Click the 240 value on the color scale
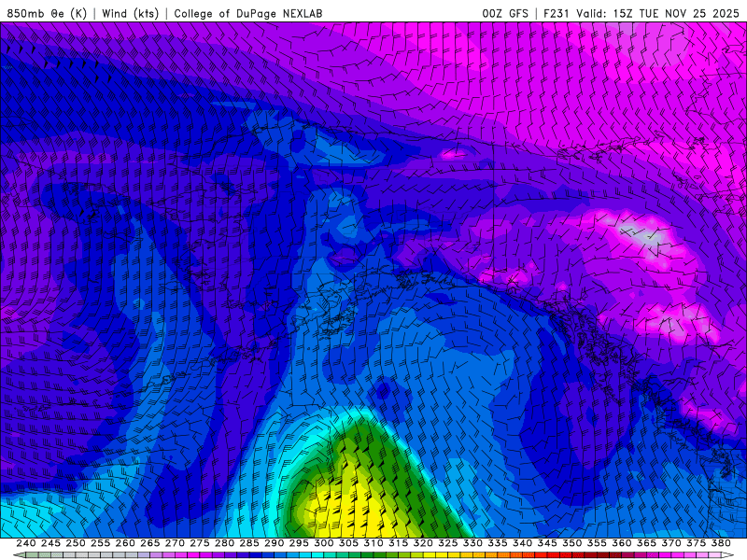This screenshot has height=560, width=747. 26,543
